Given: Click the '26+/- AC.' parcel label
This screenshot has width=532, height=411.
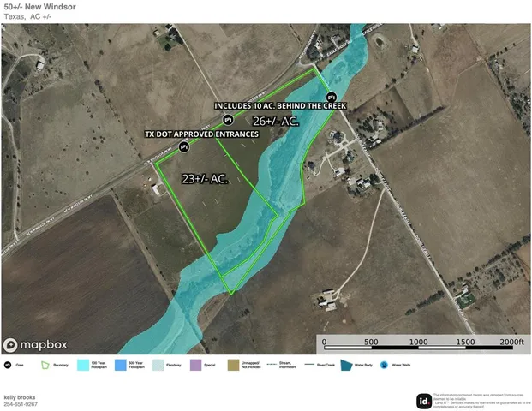Looking at the screenshot, I should 276,121.
